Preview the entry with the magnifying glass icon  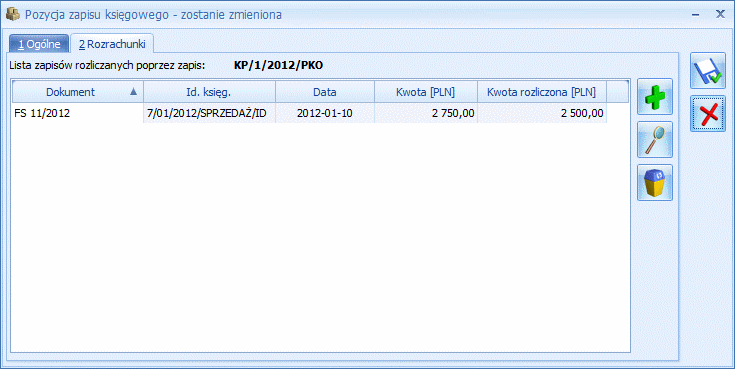click(655, 140)
